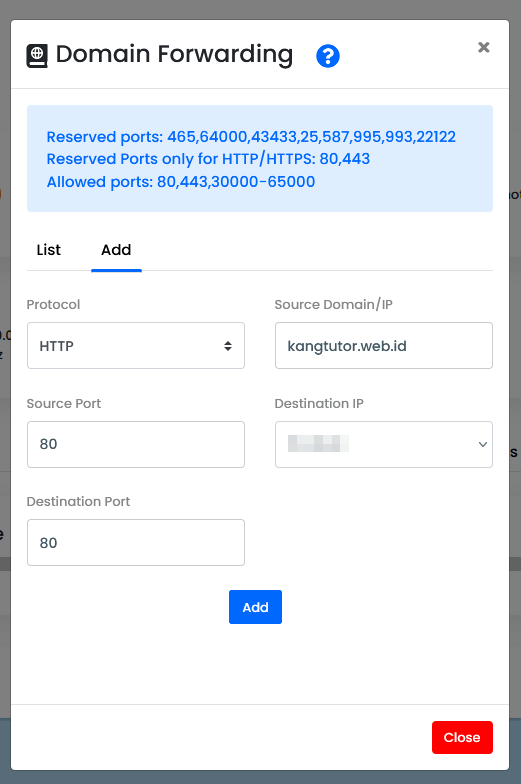The image size is (521, 784).
Task: Expand the Destination IP dropdown
Action: point(384,444)
